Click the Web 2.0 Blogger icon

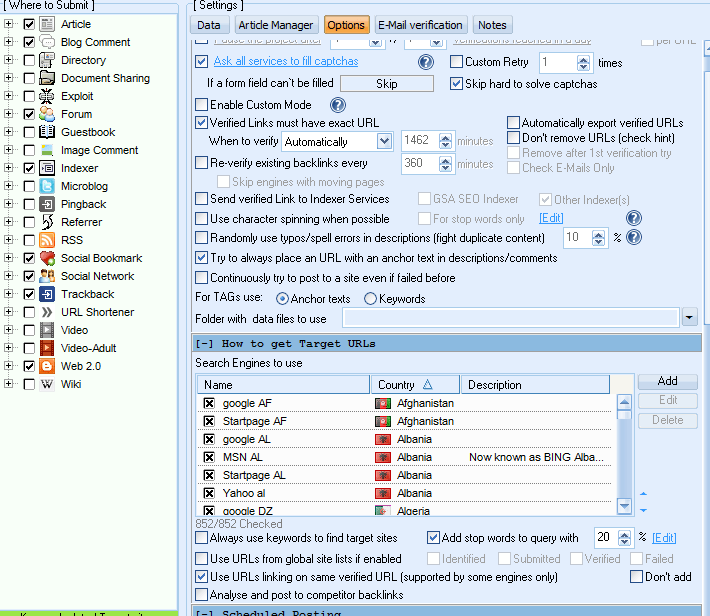(x=47, y=366)
